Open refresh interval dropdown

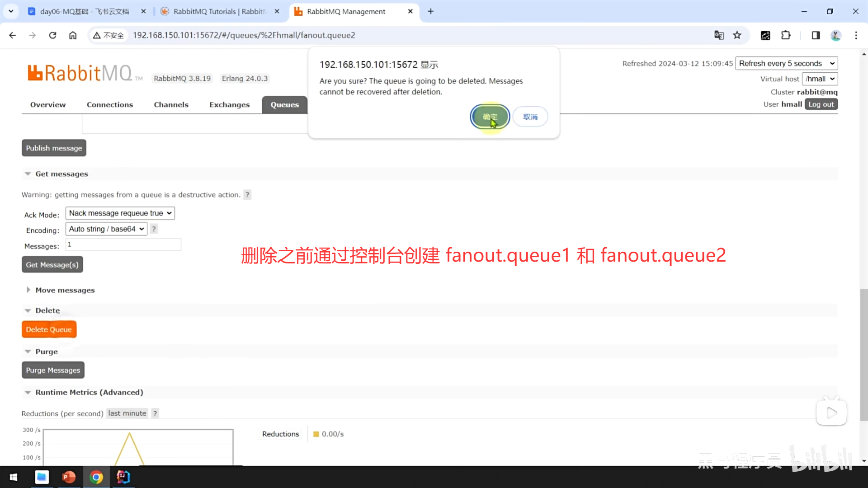[786, 64]
